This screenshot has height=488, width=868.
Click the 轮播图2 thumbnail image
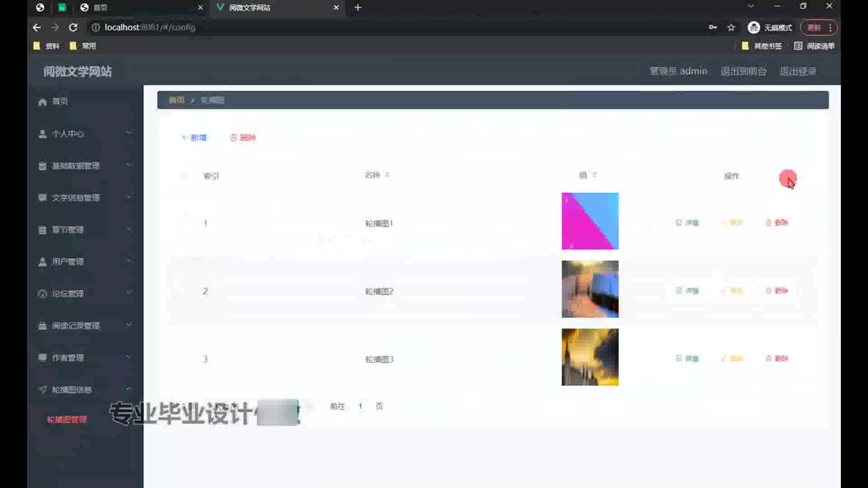click(590, 289)
